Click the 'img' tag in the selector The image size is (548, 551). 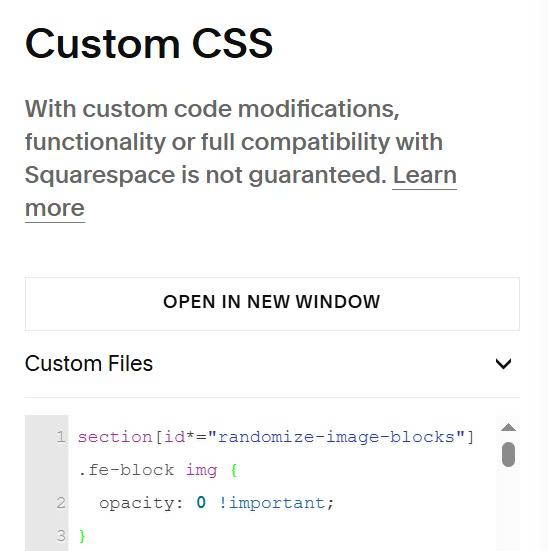point(201,471)
